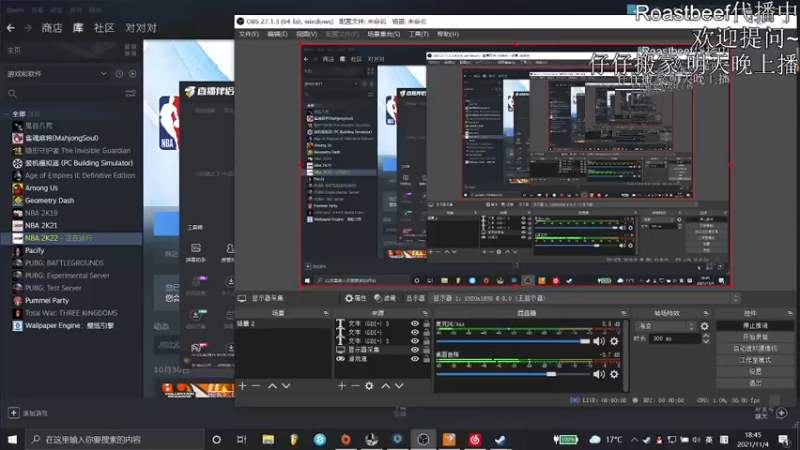Open OBS 视图(V) menu
The image size is (800, 450).
click(307, 34)
